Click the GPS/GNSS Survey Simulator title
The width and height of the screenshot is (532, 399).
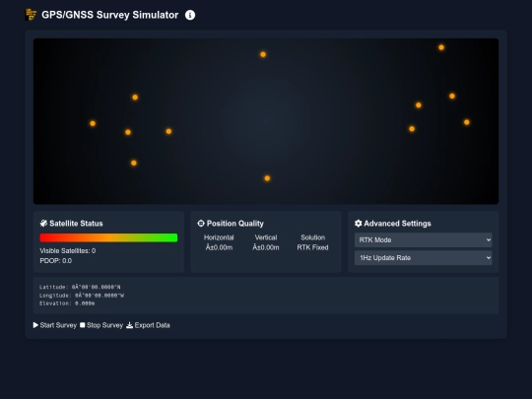tap(110, 15)
